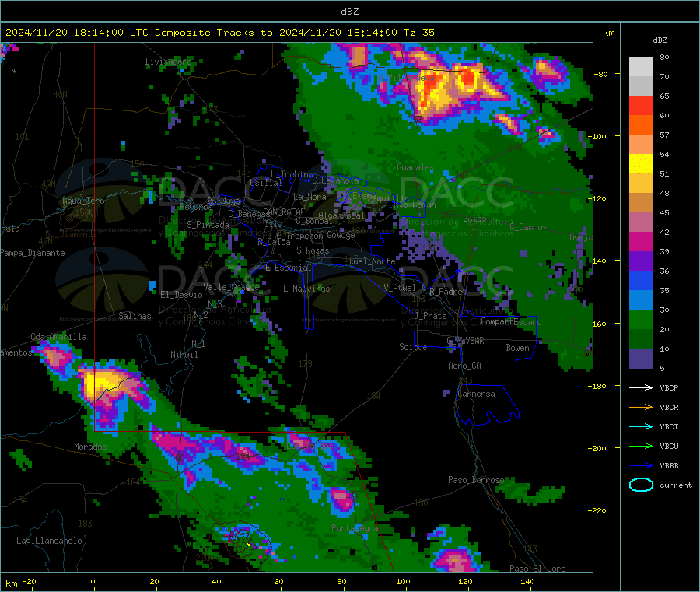Click the 'Tz 35' threshold text in header

[418, 33]
